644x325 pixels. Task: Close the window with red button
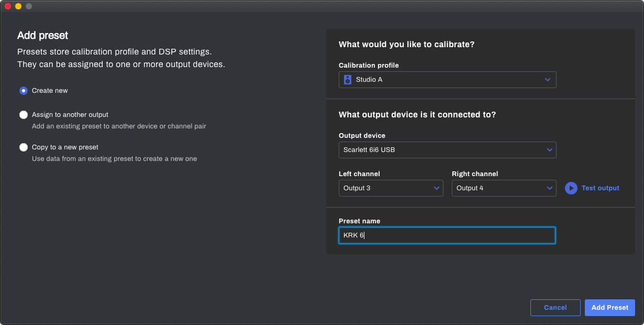pyautogui.click(x=8, y=6)
